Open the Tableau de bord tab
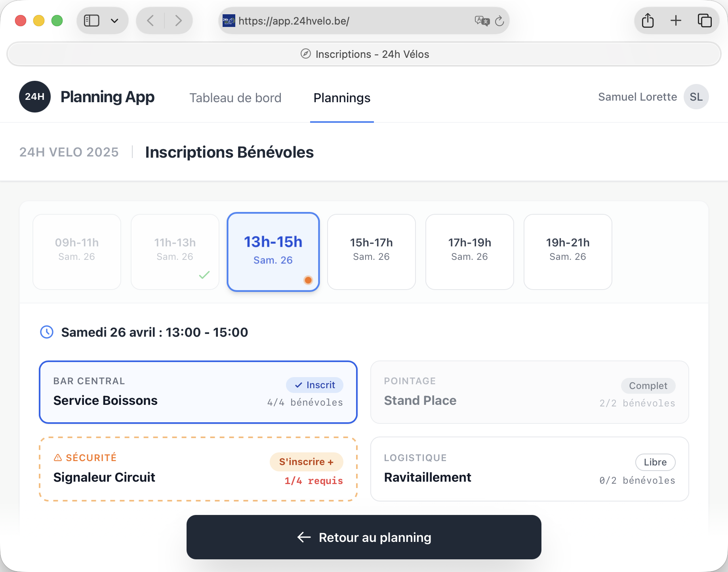 [235, 98]
